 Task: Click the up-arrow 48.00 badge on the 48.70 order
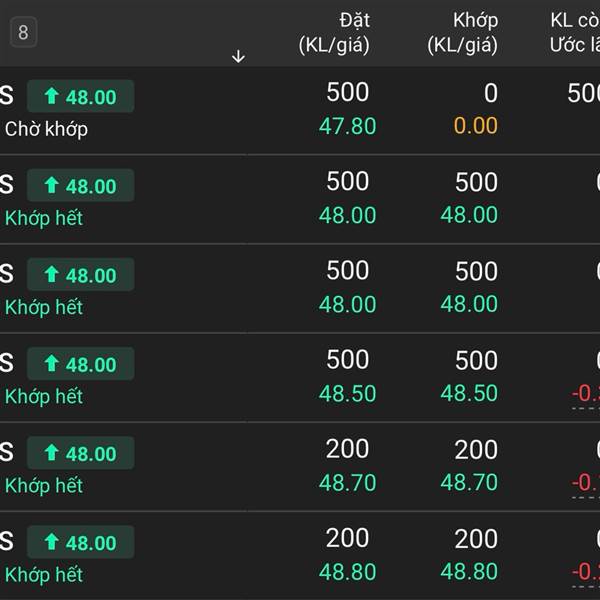[80, 453]
